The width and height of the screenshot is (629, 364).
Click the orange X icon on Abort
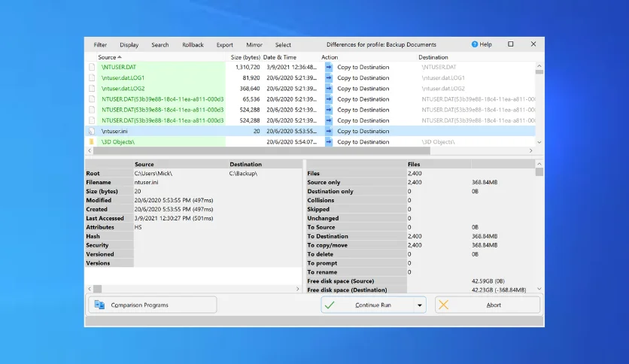point(444,305)
